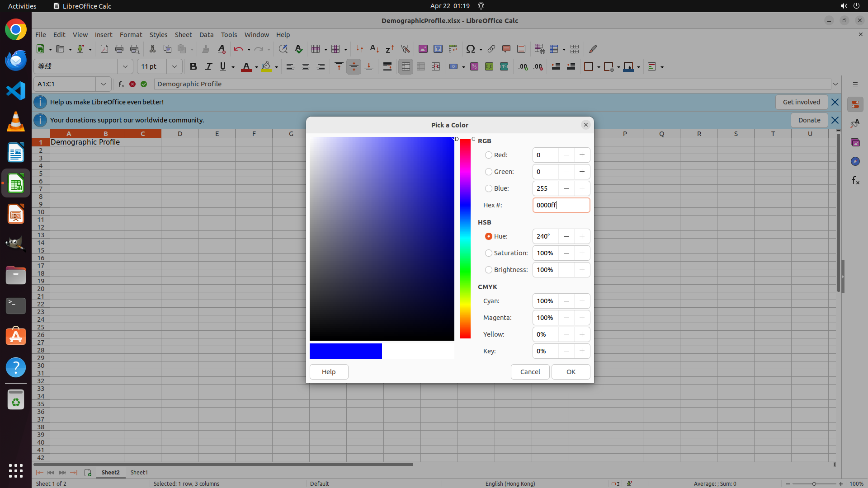Screen dimensions: 868x488
Task: Click the Bold formatting icon
Action: pos(193,66)
